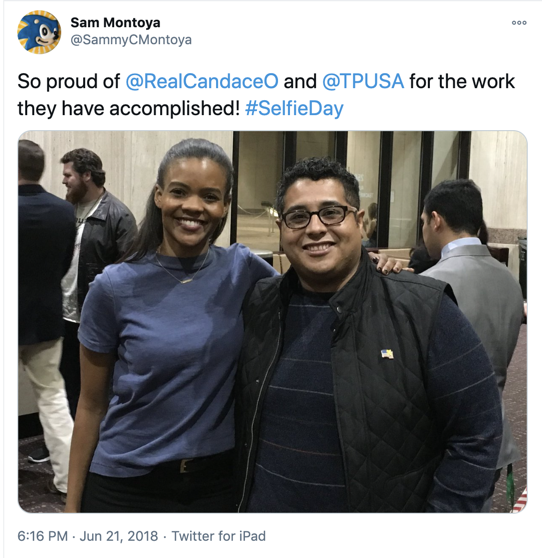Enlarge the attached tweet photo
The width and height of the screenshot is (542, 558).
[x=273, y=322]
